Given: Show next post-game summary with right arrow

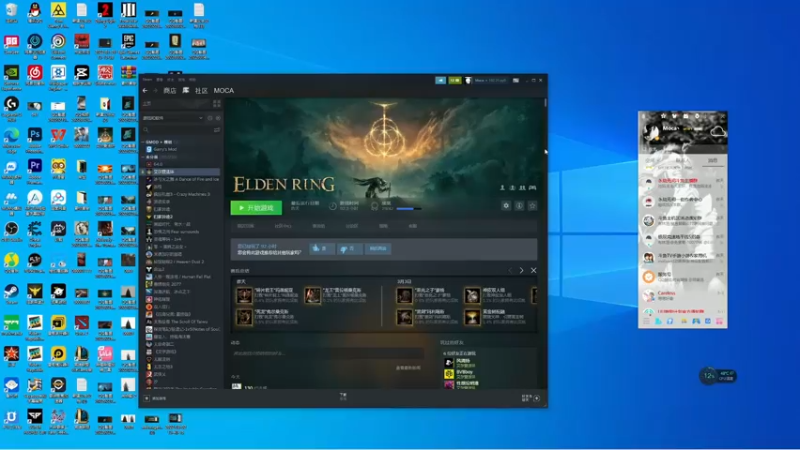Looking at the screenshot, I should click(x=521, y=270).
